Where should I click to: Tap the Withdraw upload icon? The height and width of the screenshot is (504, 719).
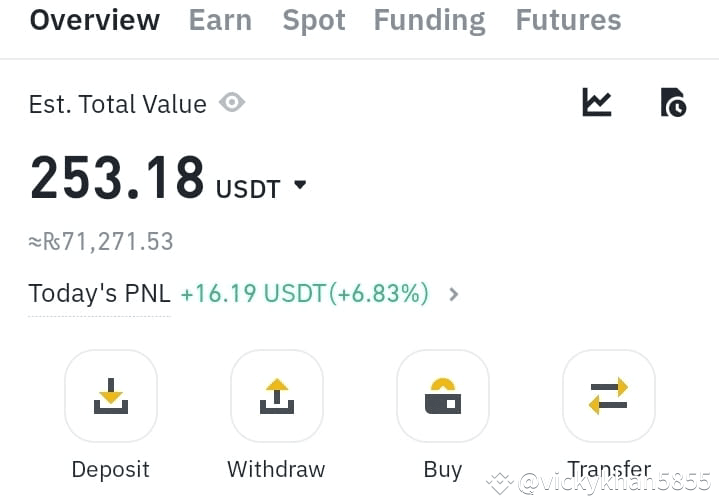(277, 396)
